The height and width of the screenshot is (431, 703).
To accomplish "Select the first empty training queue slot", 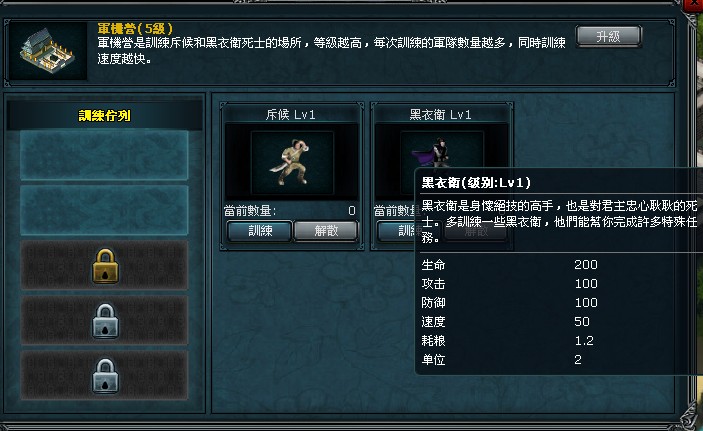I will coord(104,155).
